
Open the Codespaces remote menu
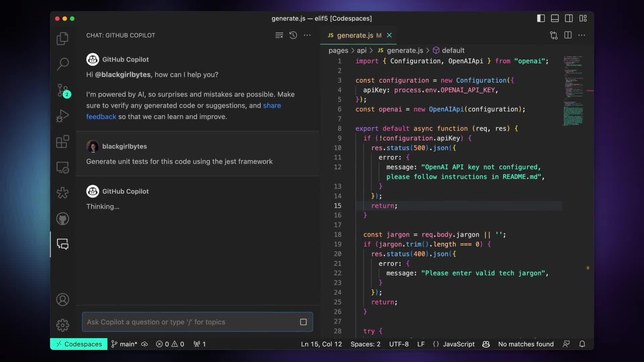79,344
